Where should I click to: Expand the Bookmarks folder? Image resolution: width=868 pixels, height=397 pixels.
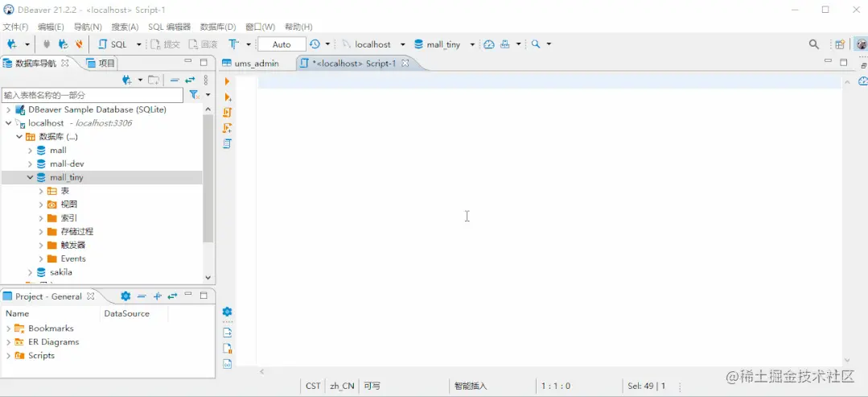[8, 329]
